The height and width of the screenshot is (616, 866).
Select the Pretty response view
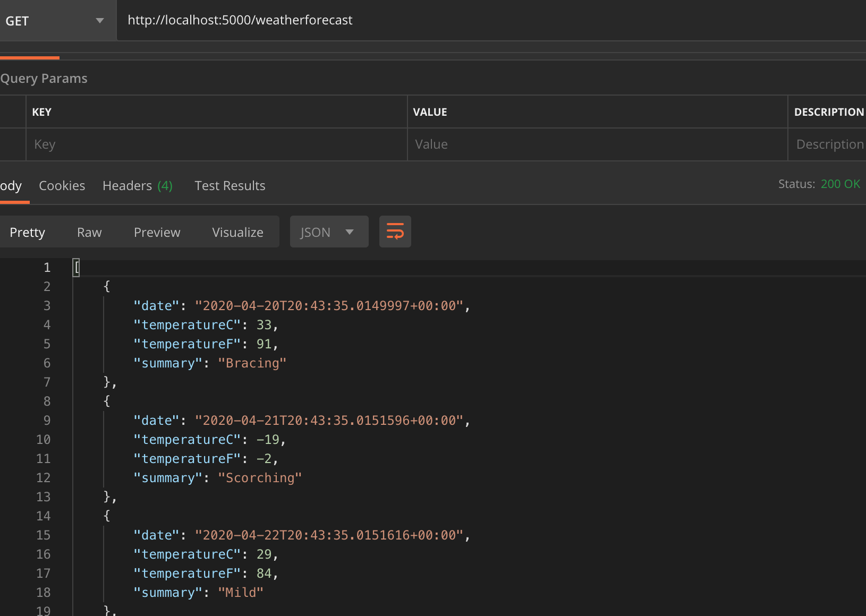point(27,232)
